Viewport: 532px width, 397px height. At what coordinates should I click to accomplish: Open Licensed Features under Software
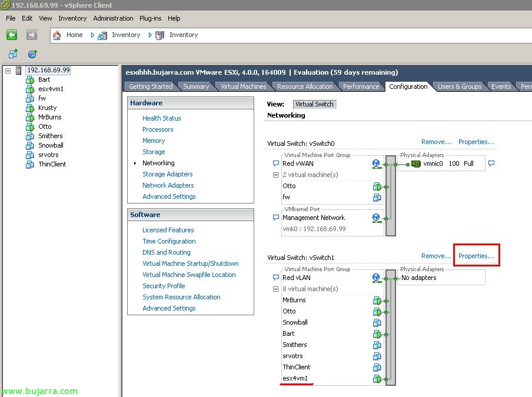pos(168,230)
